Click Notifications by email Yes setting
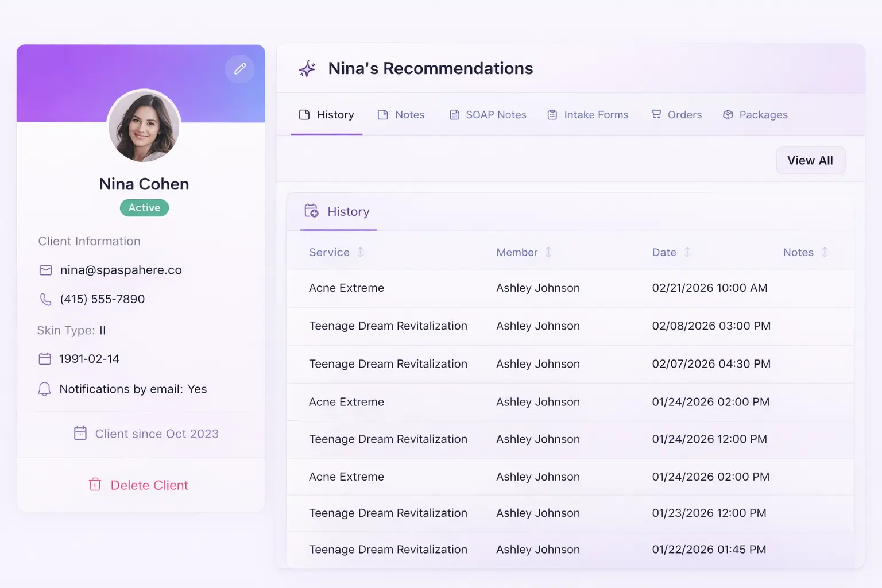 (x=133, y=389)
